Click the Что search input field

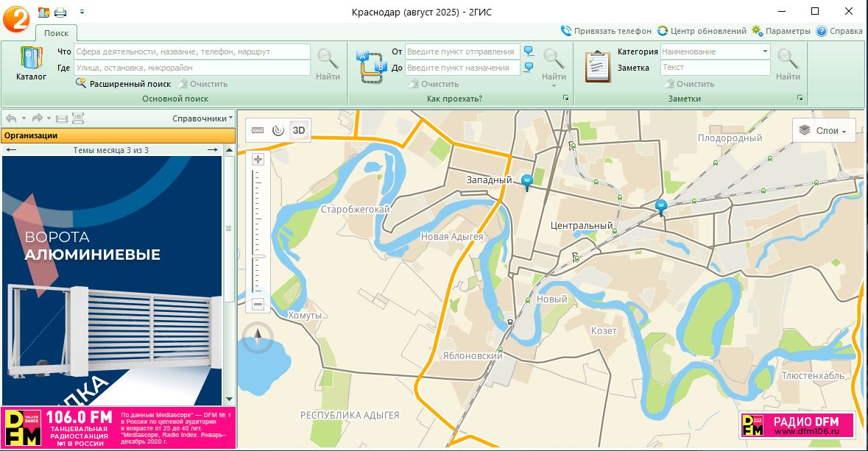(x=191, y=52)
